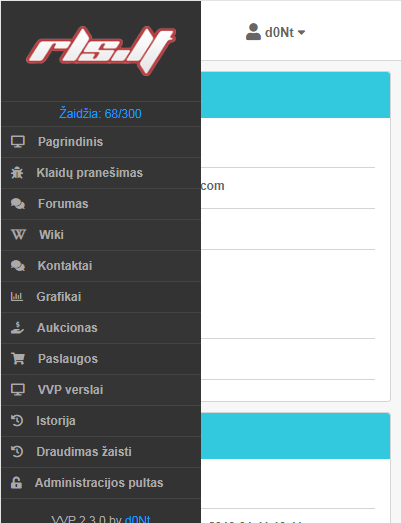Click the Wikipedia W icon
This screenshot has width=401, height=523.
18,235
